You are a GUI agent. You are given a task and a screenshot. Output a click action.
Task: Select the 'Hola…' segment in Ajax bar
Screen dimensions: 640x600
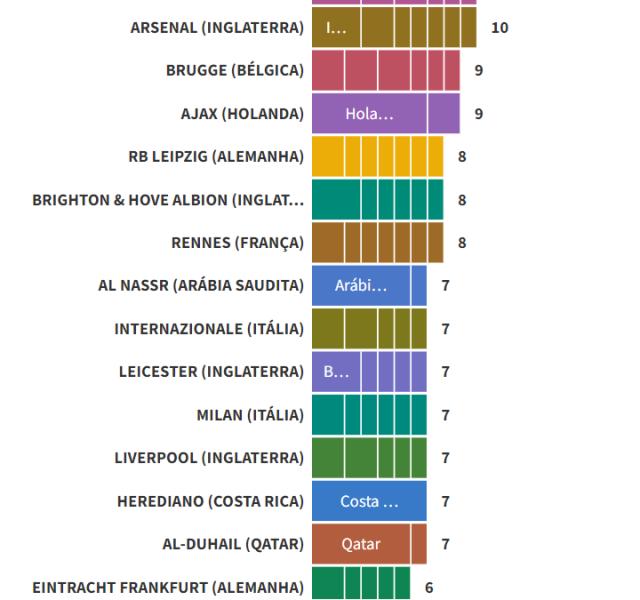(x=369, y=114)
